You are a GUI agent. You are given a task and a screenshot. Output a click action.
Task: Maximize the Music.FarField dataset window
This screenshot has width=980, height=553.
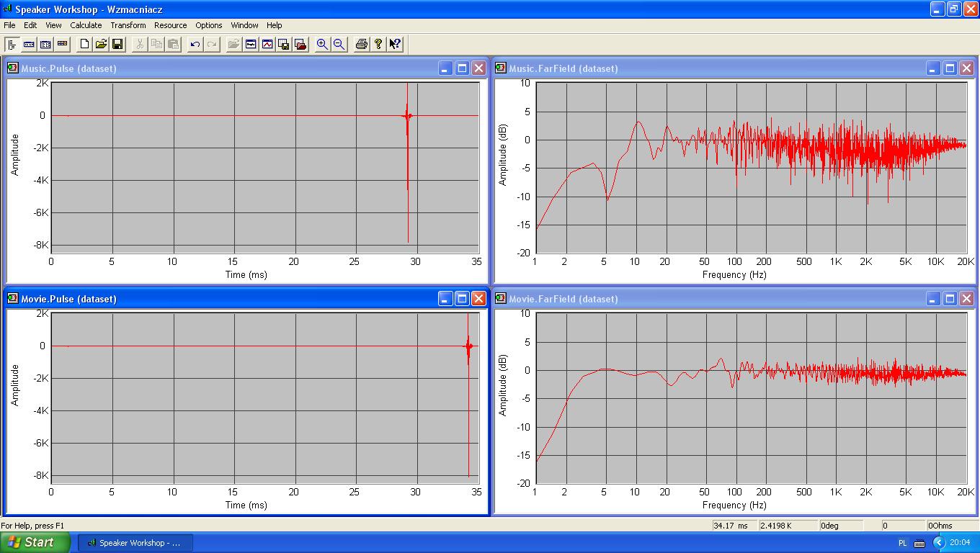pos(950,68)
